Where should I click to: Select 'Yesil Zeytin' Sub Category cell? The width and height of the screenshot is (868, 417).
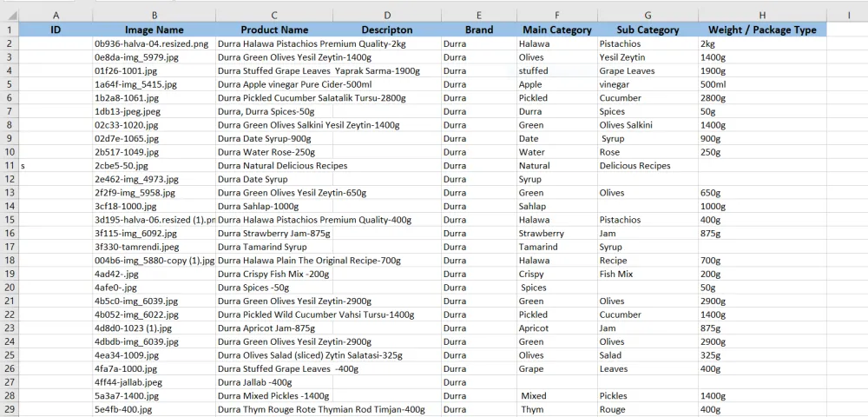tap(648, 57)
